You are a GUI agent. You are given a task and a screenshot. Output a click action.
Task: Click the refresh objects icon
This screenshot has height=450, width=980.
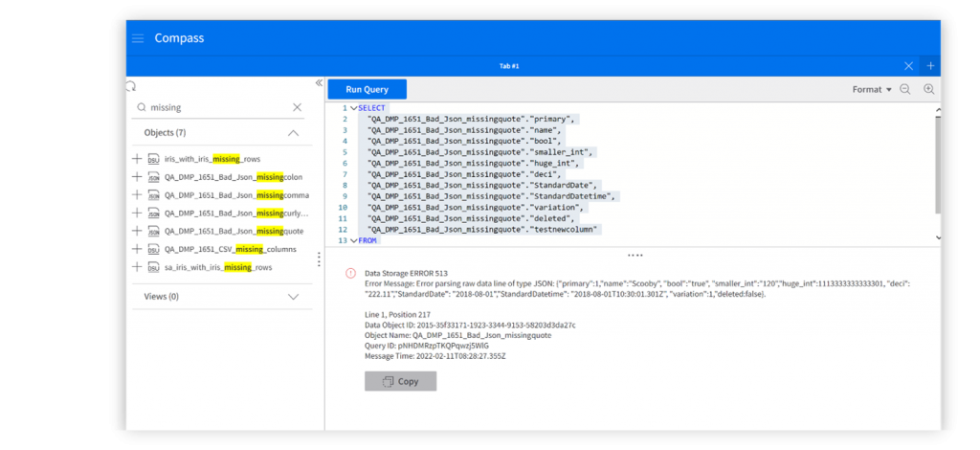click(131, 86)
